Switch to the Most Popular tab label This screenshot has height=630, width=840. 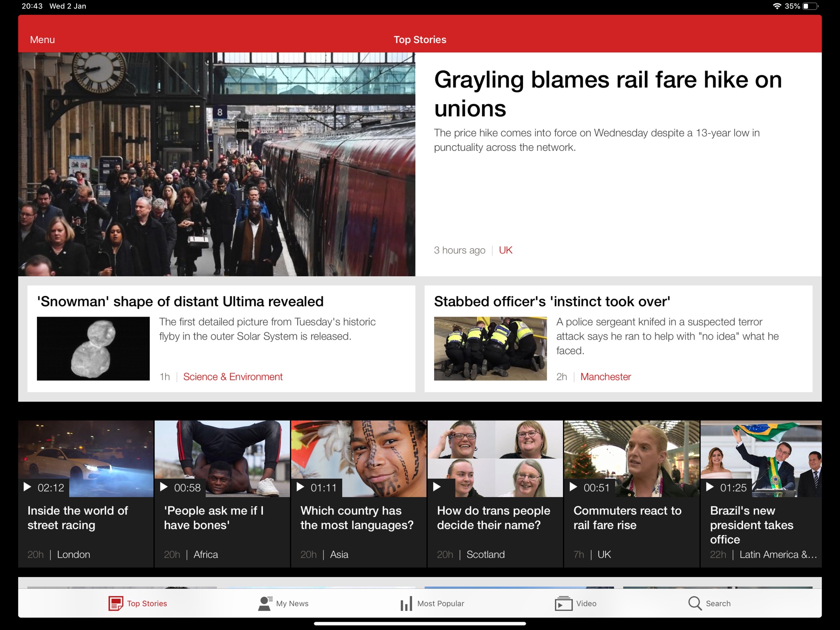tap(441, 603)
